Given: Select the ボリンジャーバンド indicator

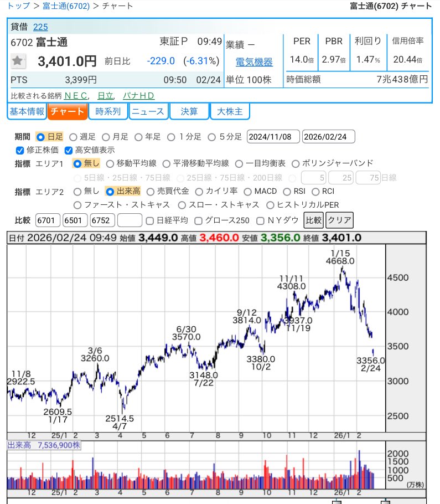Looking at the screenshot, I should (296, 164).
